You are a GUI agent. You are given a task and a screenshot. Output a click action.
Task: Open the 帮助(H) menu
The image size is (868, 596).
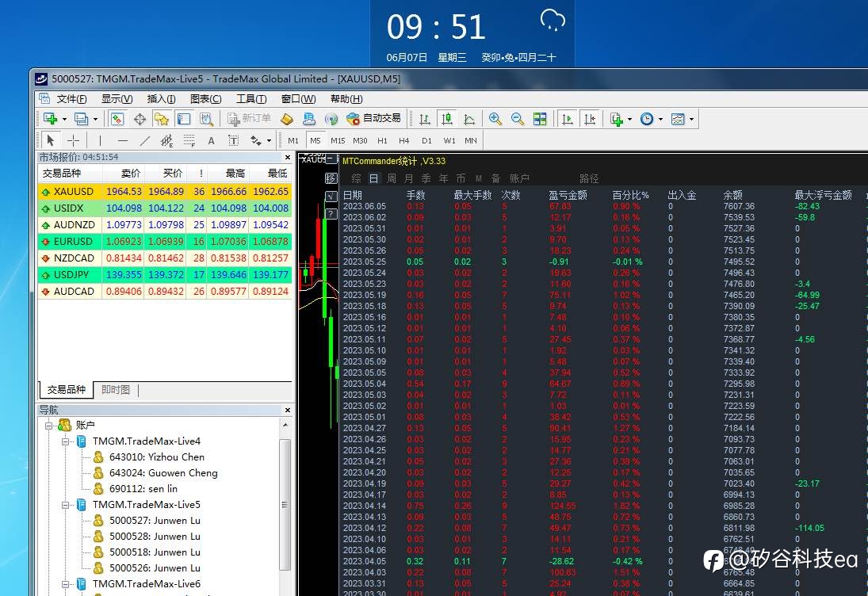[x=346, y=99]
